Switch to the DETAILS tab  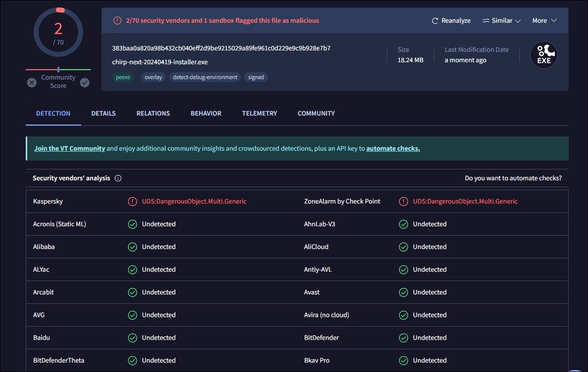pos(103,113)
